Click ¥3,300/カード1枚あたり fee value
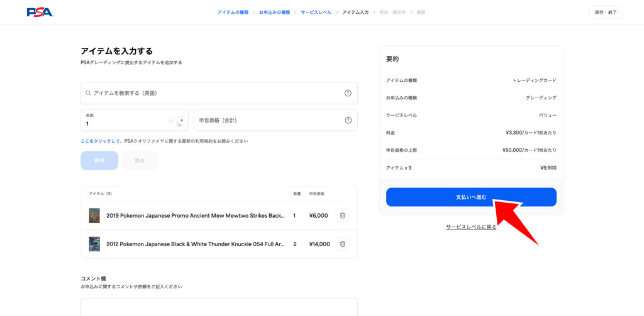Viewport: 644px width, 316px height. click(x=531, y=133)
